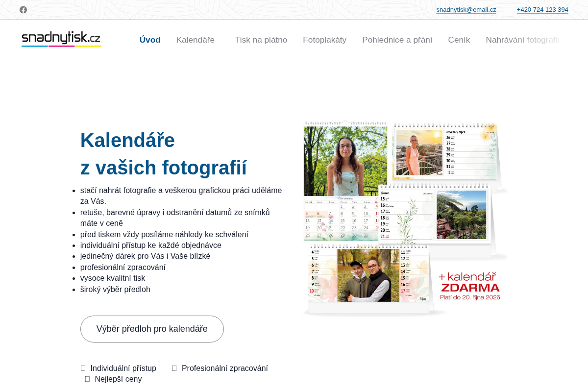Screen dimensions: 588x392
Task: Click the text 'široký výběr předloh'
Action: 115,289
